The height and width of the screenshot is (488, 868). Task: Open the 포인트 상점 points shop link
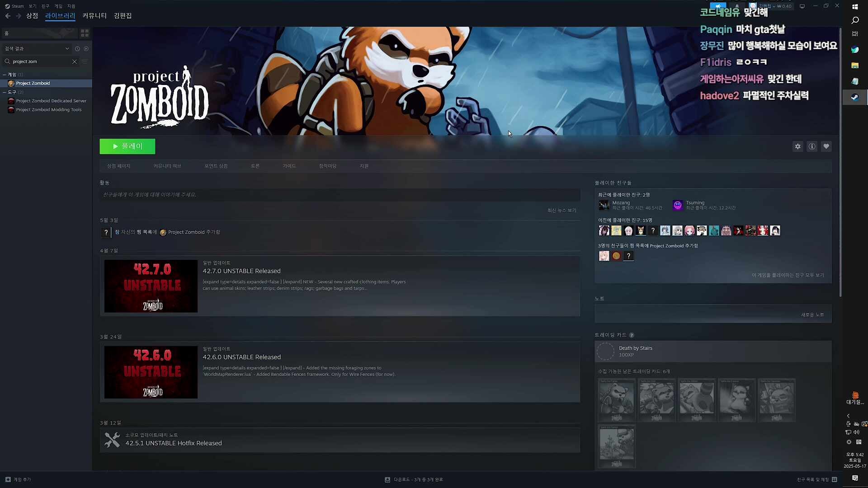click(216, 166)
